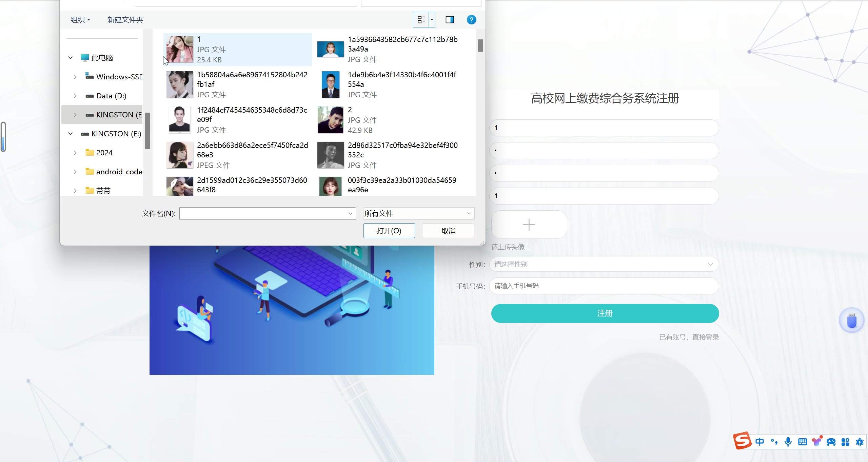Toggle the 中 language mode in IME bar

pos(759,442)
